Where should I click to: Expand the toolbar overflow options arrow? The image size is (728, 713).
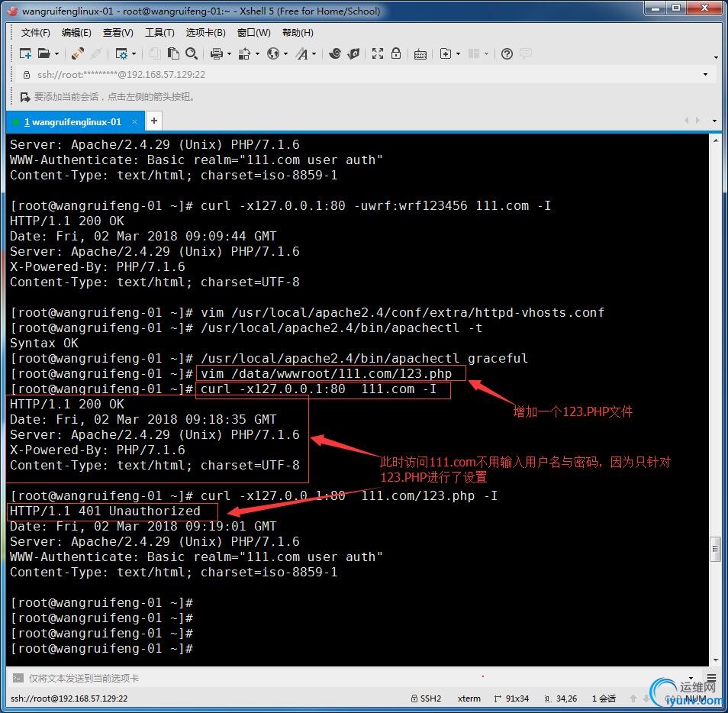[716, 56]
